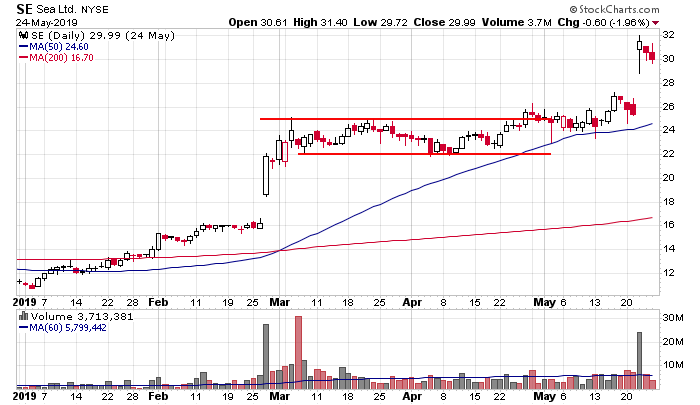The width and height of the screenshot is (700, 405).
Task: Click the Close 29.99 value
Action: 444,22
